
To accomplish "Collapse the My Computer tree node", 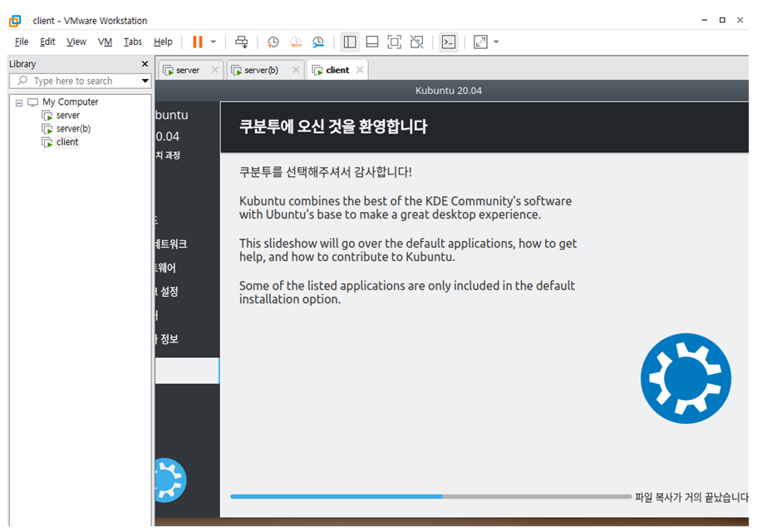I will [x=19, y=103].
